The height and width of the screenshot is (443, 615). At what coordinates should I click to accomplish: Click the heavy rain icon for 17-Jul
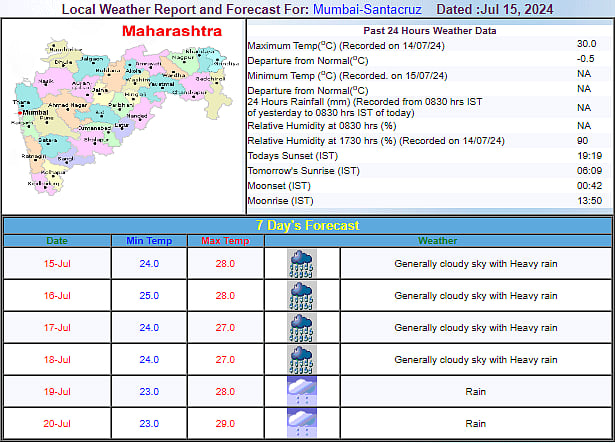click(x=302, y=328)
